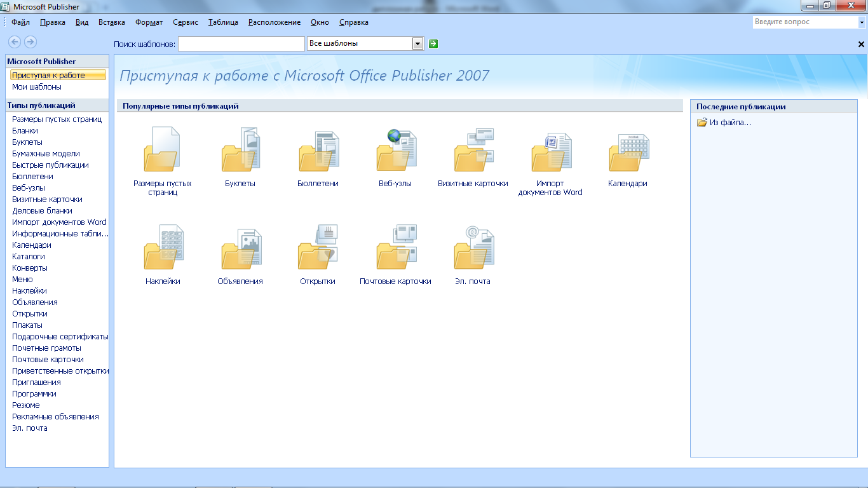Viewport: 868px width, 488px height.
Task: Select Мои шаблоны in sidebar
Action: coord(37,87)
